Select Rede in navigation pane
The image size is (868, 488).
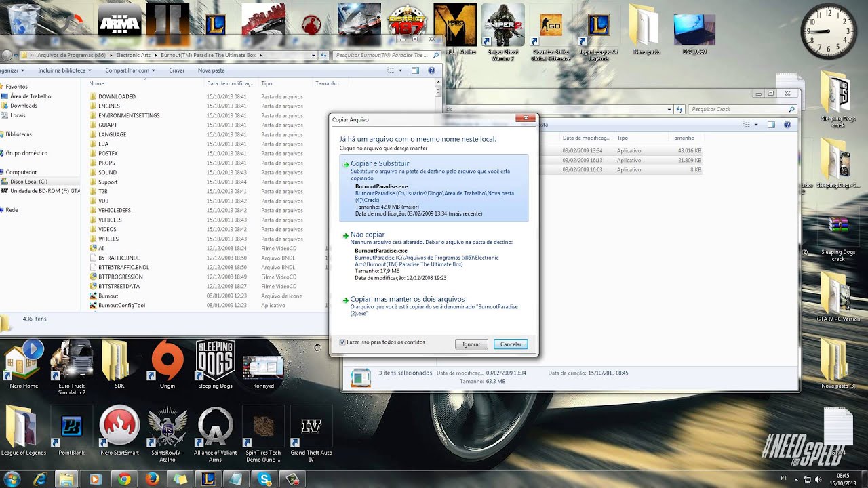click(12, 210)
